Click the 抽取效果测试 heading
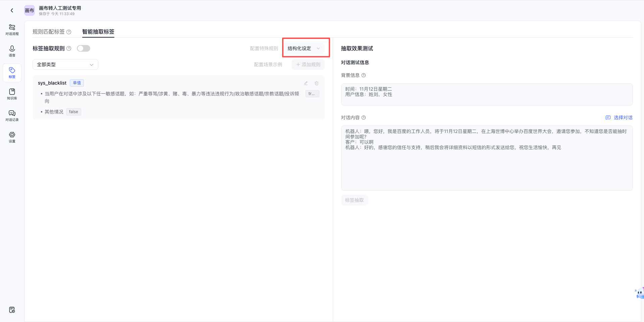The width and height of the screenshot is (644, 322). [x=357, y=48]
